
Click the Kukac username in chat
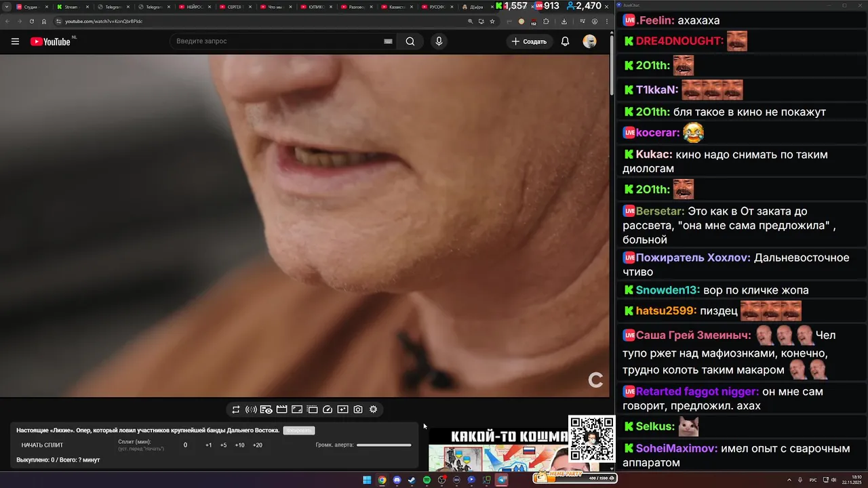pos(654,155)
